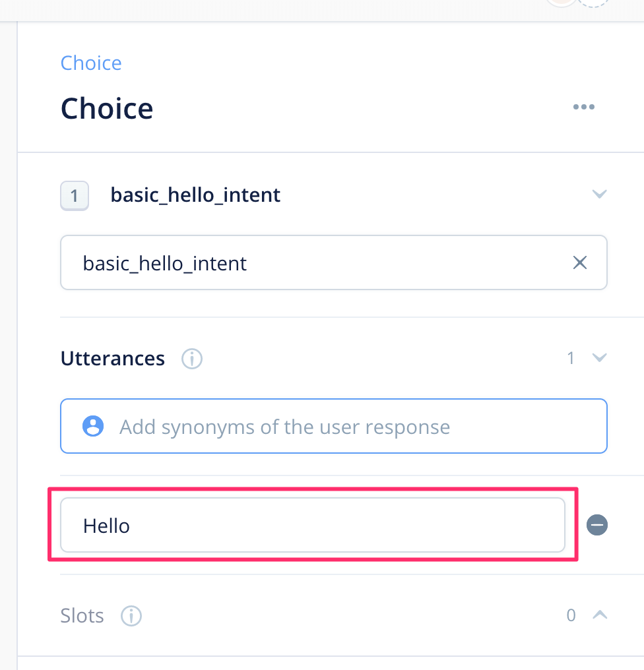Expand the Slots section chevron
This screenshot has height=670, width=644.
[x=599, y=615]
